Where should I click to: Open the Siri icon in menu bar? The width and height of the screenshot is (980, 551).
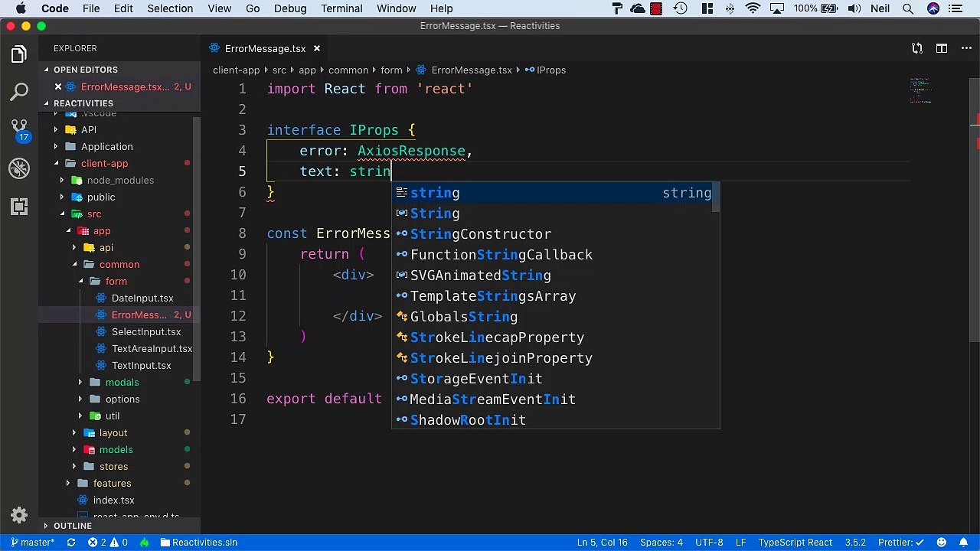click(933, 8)
